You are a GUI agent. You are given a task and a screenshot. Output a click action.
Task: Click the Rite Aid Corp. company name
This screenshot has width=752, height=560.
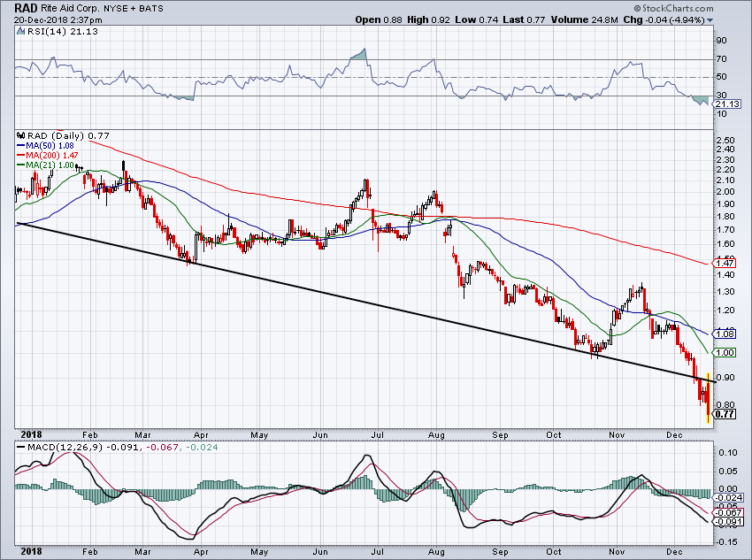pyautogui.click(x=70, y=8)
